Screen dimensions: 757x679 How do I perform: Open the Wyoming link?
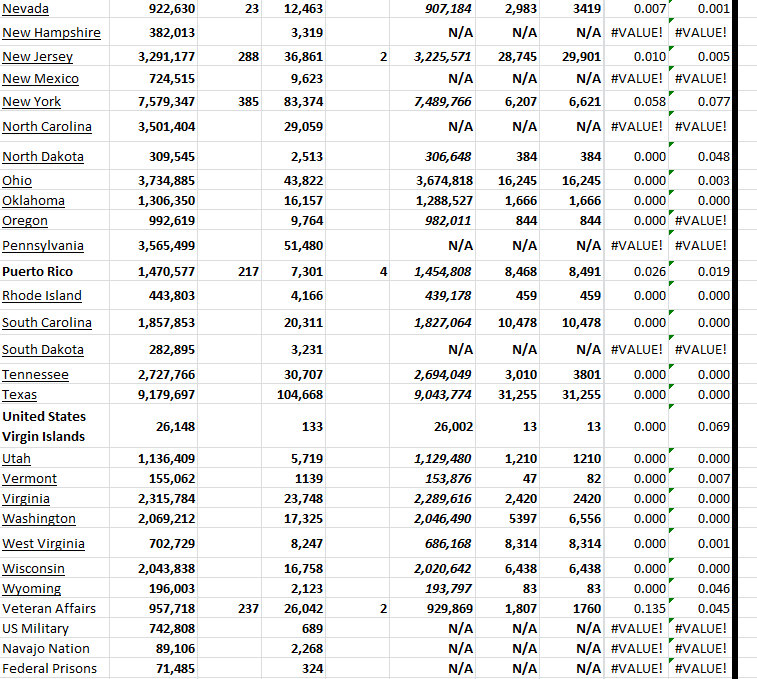click(32, 588)
